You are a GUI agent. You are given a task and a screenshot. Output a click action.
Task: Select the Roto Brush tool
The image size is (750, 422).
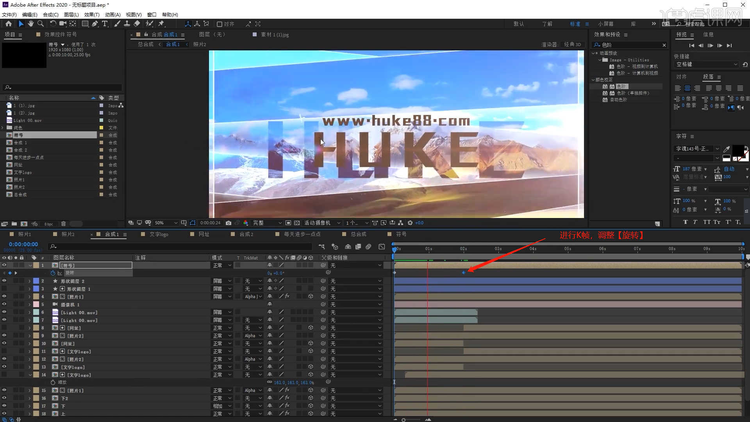point(149,23)
